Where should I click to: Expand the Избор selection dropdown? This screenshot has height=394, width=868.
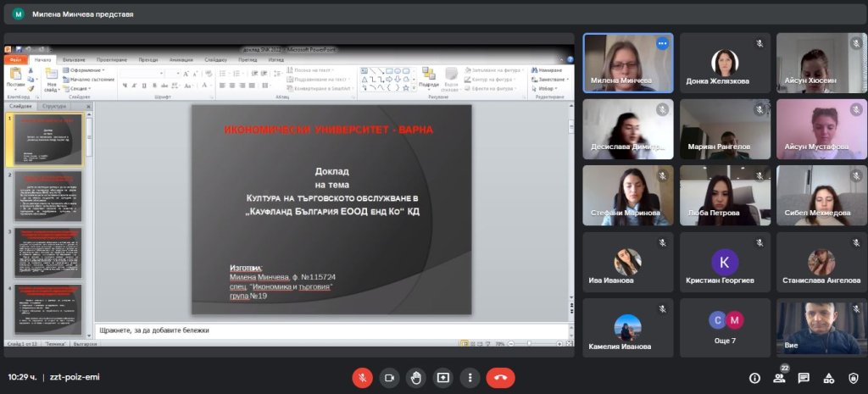click(544, 88)
